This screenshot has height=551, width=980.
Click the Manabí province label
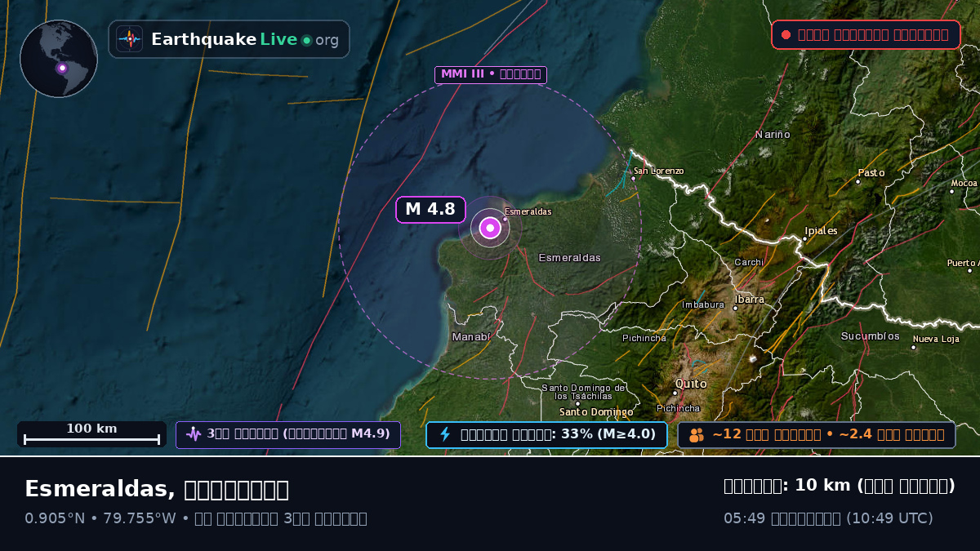point(471,337)
